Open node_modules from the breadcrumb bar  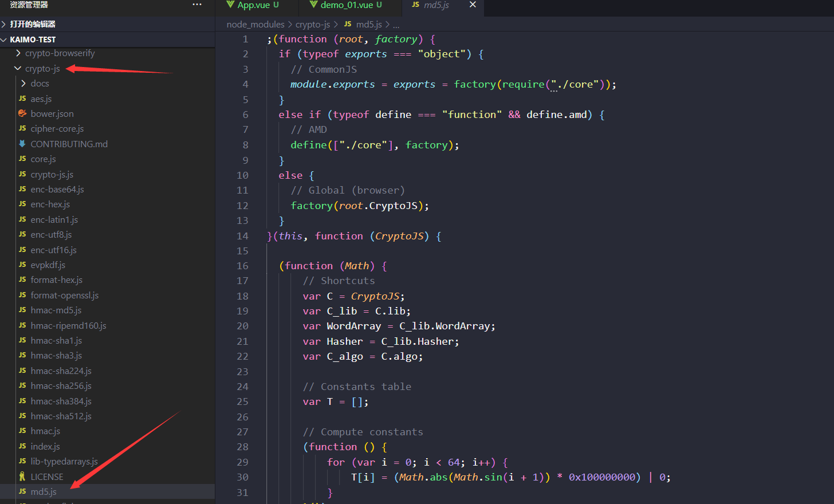point(255,24)
